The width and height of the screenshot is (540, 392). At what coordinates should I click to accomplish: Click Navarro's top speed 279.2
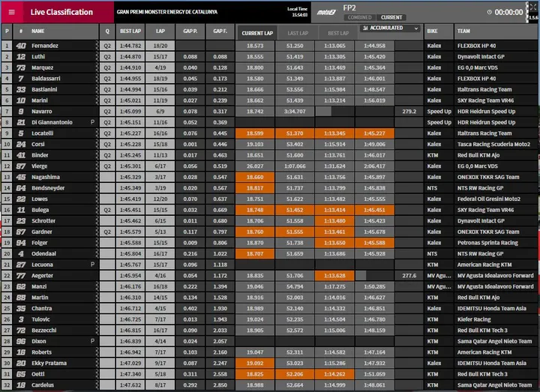[x=409, y=111]
